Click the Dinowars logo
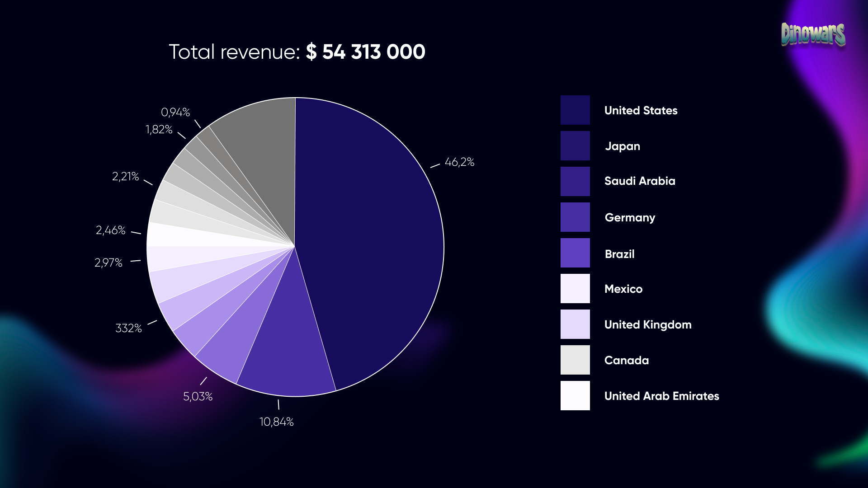 click(x=813, y=34)
